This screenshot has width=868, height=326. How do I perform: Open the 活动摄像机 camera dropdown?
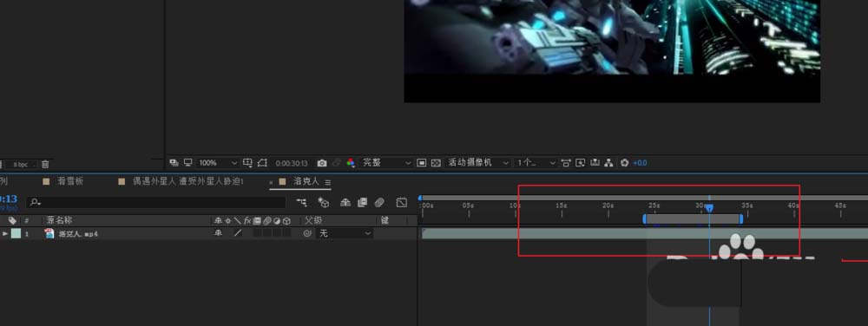point(477,163)
